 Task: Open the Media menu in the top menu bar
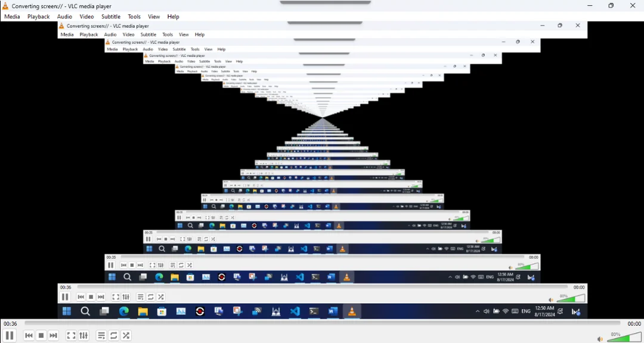12,17
